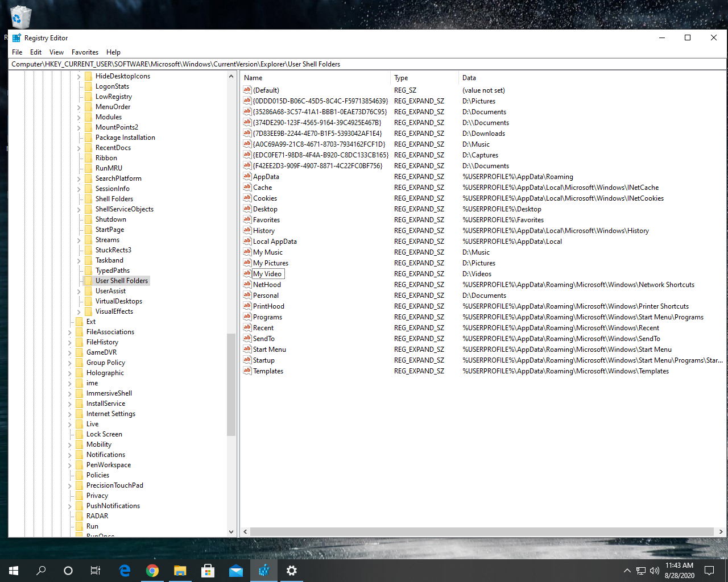
Task: Launch Google Chrome from the taskbar
Action: [x=152, y=571]
